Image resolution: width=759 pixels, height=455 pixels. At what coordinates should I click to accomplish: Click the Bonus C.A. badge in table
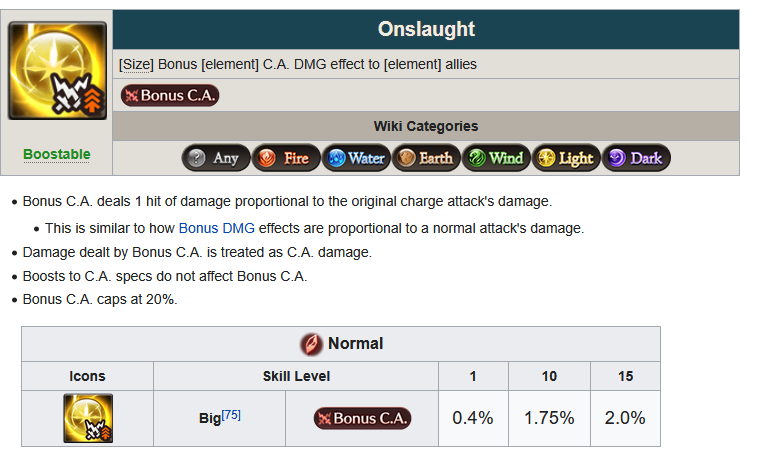362,418
